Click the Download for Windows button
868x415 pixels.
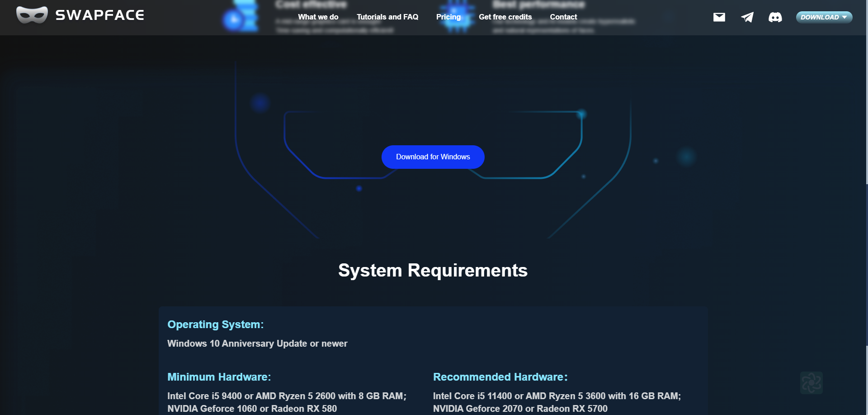433,157
